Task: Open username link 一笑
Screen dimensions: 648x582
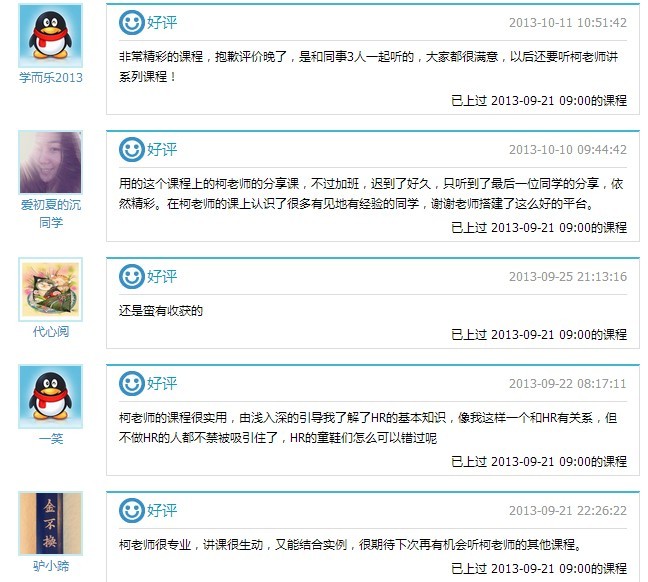Action: (51, 439)
